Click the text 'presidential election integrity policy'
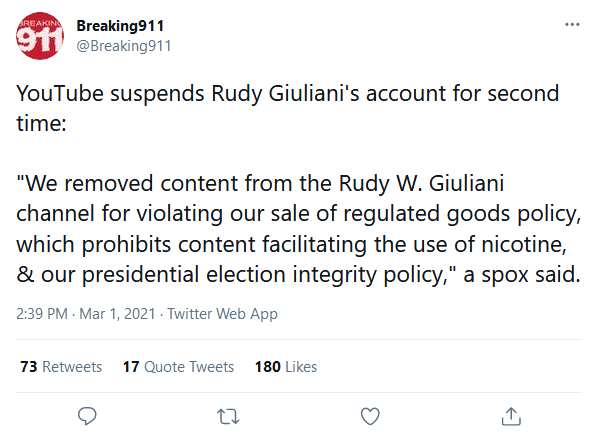The width and height of the screenshot is (598, 439). [265, 275]
